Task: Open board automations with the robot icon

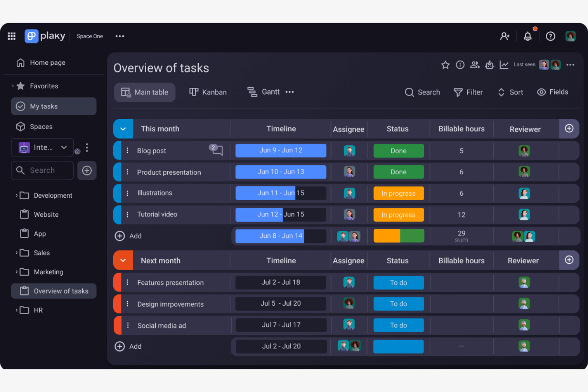Action: click(489, 65)
